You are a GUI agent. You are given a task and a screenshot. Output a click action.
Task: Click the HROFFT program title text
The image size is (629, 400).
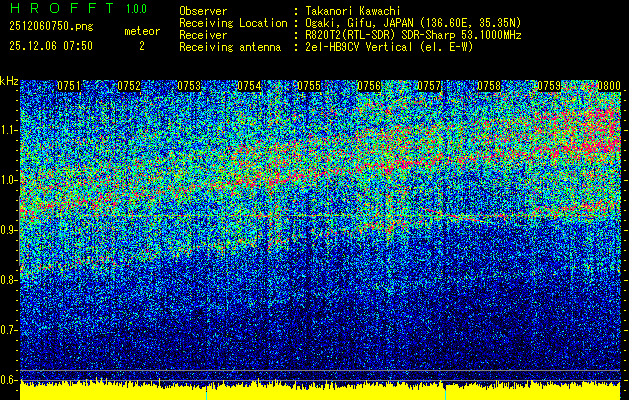61,8
